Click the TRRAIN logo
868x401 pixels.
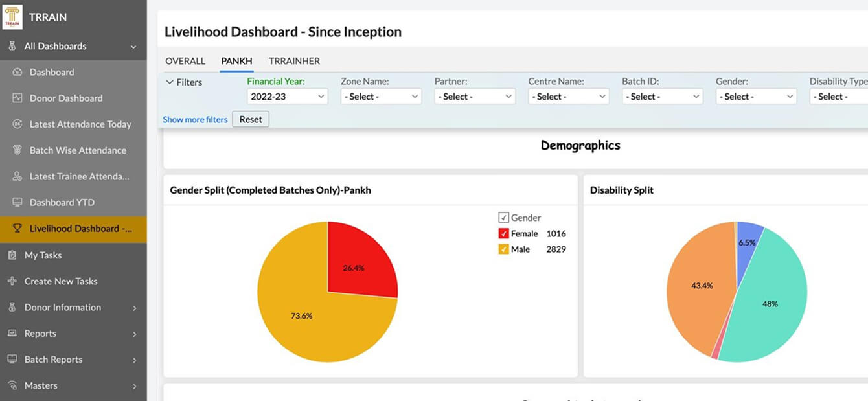(x=14, y=17)
